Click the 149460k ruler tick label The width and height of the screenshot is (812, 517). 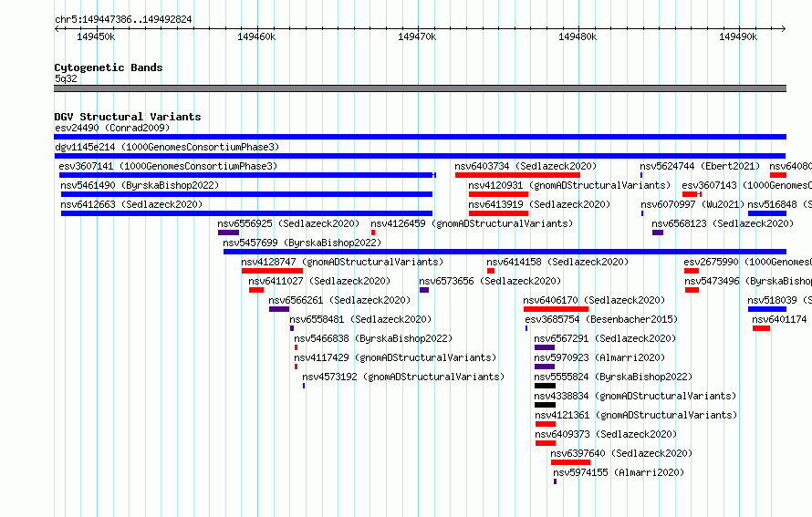[x=256, y=36]
